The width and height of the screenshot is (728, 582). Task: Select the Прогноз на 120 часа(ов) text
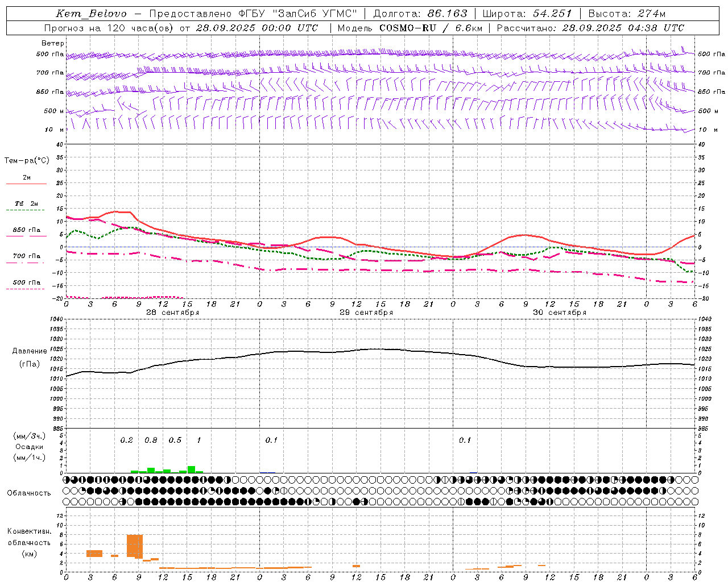tap(109, 28)
